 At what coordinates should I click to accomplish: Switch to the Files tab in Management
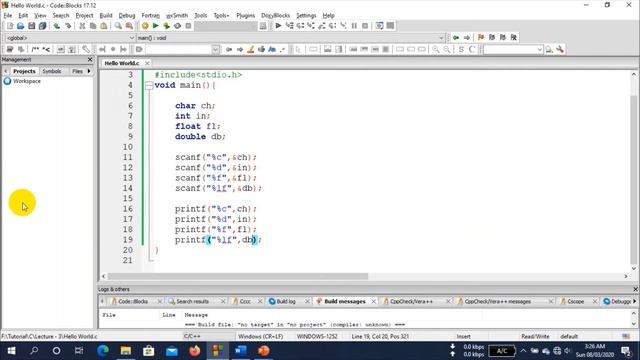[77, 71]
